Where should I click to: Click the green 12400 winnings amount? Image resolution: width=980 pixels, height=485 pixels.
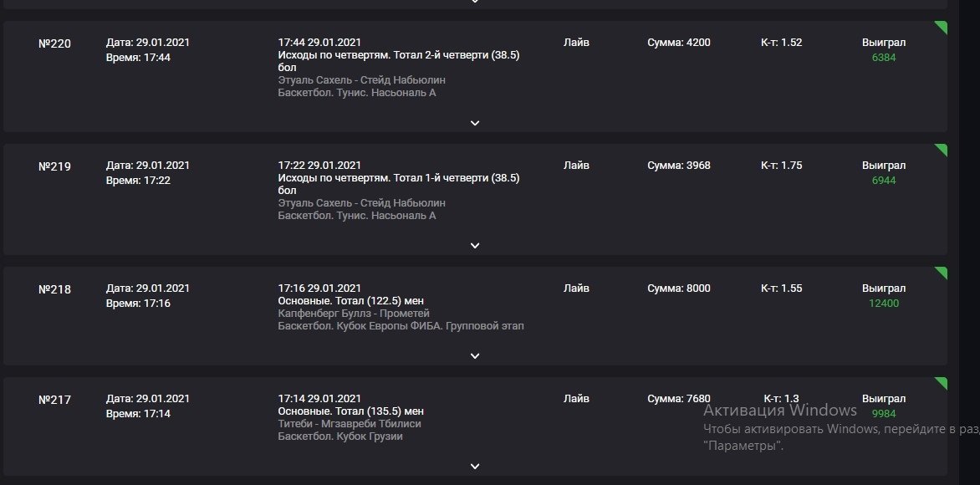(884, 304)
